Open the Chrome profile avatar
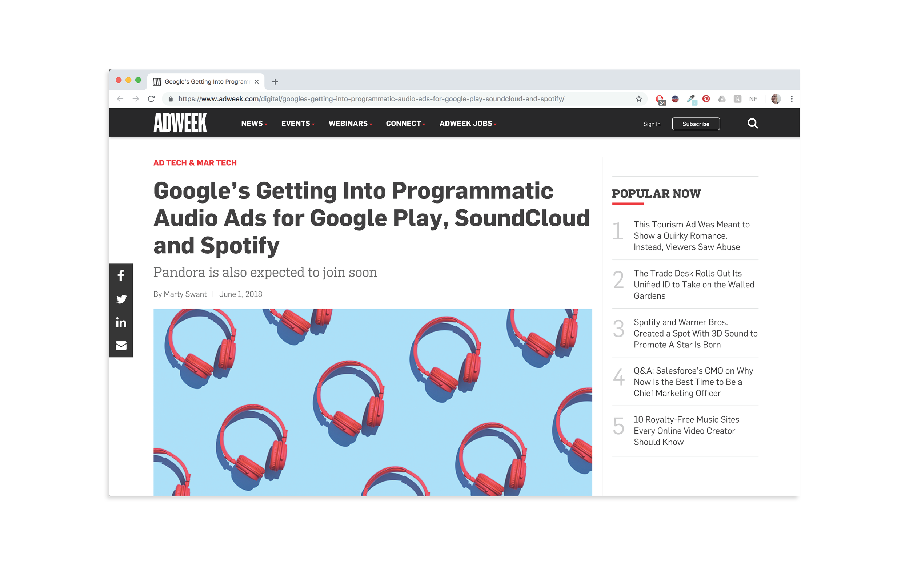Viewport: 909px width, 588px height. 776,99
